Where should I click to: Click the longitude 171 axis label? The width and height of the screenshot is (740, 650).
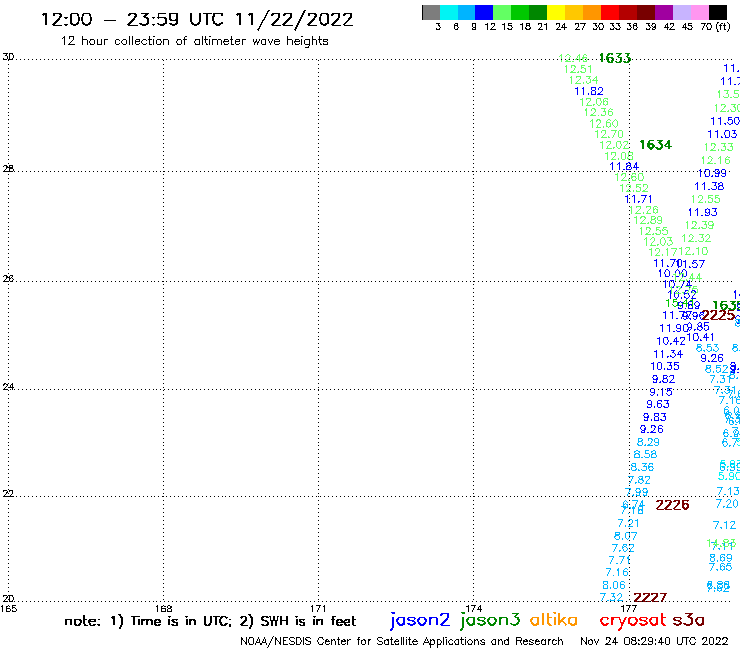(318, 608)
